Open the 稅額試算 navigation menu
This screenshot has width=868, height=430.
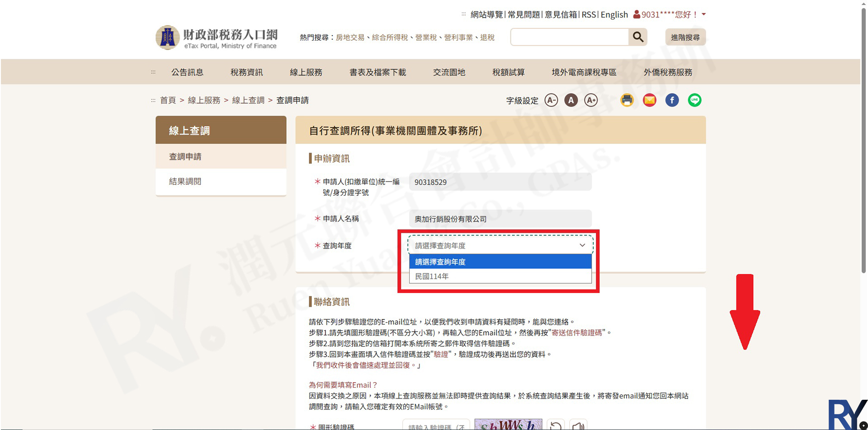tap(509, 72)
